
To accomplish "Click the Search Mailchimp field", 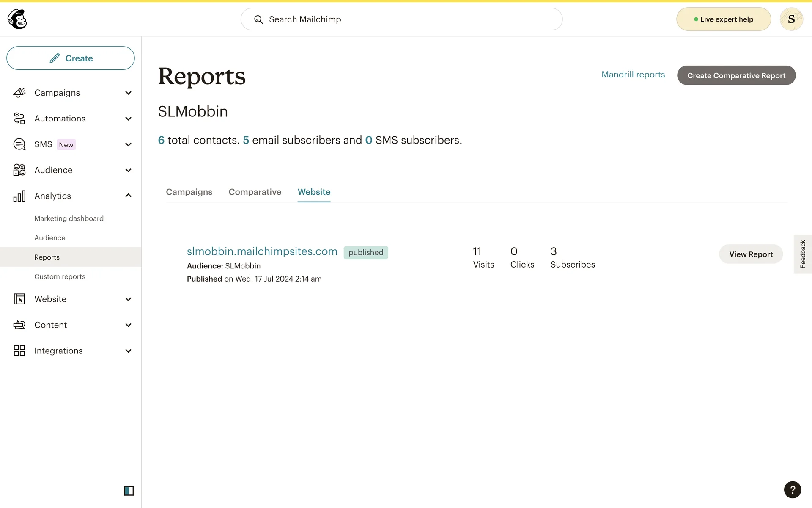I will click(401, 19).
